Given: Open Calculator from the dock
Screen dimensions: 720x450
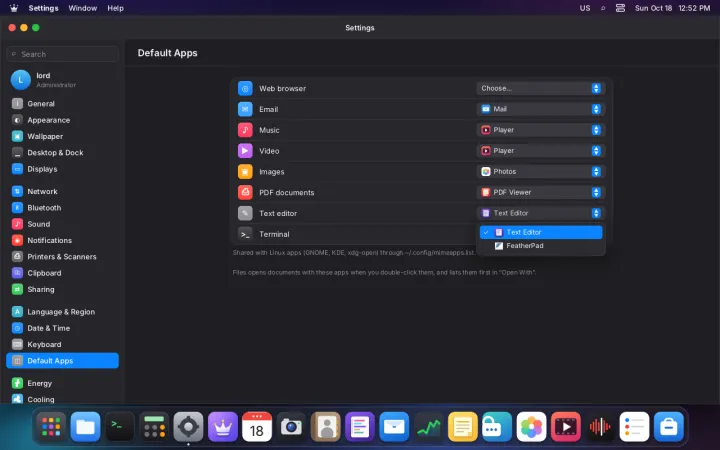Looking at the screenshot, I should pos(154,427).
